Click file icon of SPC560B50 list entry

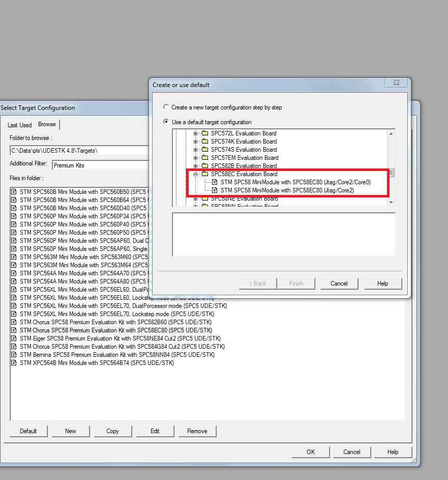click(x=14, y=192)
